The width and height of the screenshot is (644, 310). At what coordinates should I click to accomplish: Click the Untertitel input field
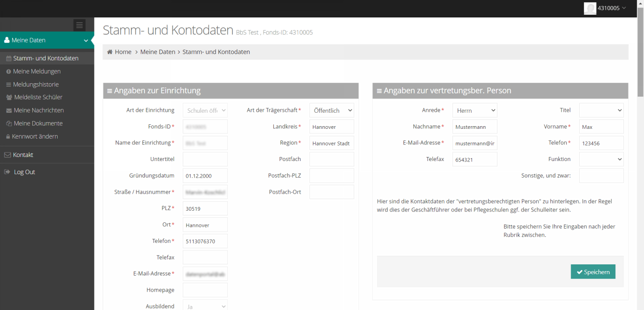pos(205,159)
